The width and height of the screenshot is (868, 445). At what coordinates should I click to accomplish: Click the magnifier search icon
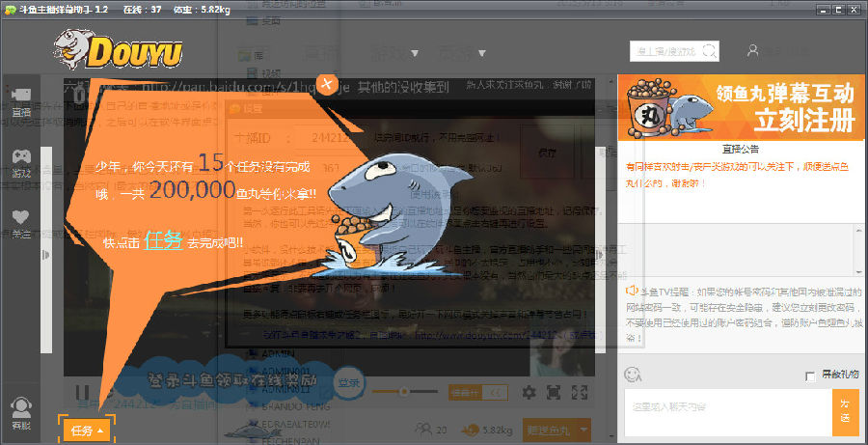710,51
